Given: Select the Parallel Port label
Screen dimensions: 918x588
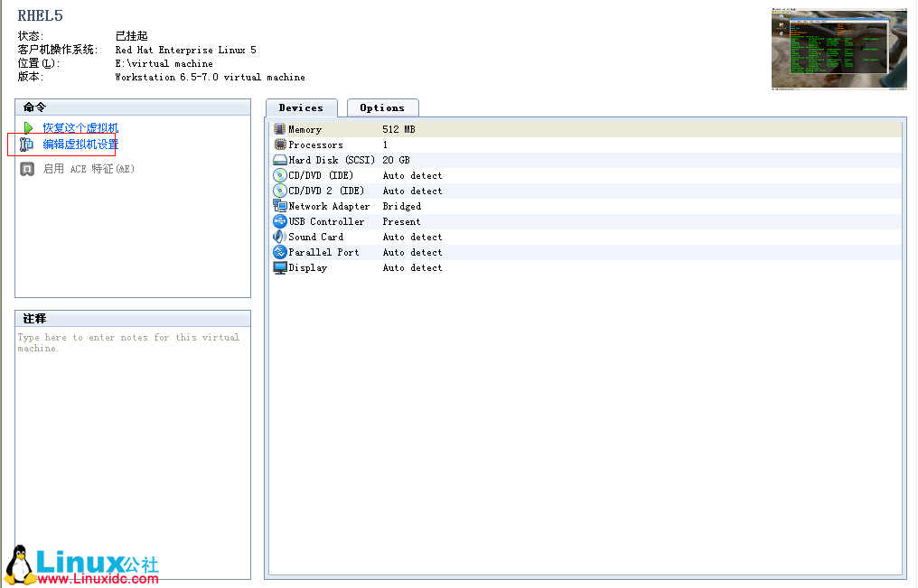Looking at the screenshot, I should coord(323,252).
